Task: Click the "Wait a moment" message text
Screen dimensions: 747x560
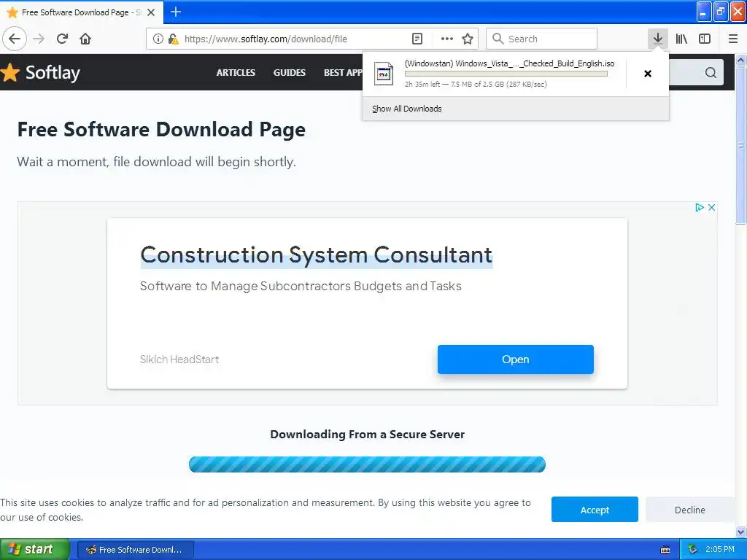Action: [x=156, y=162]
